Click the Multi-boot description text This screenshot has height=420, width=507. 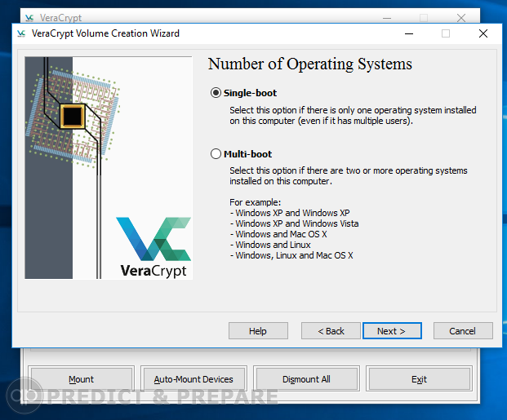pyautogui.click(x=349, y=176)
